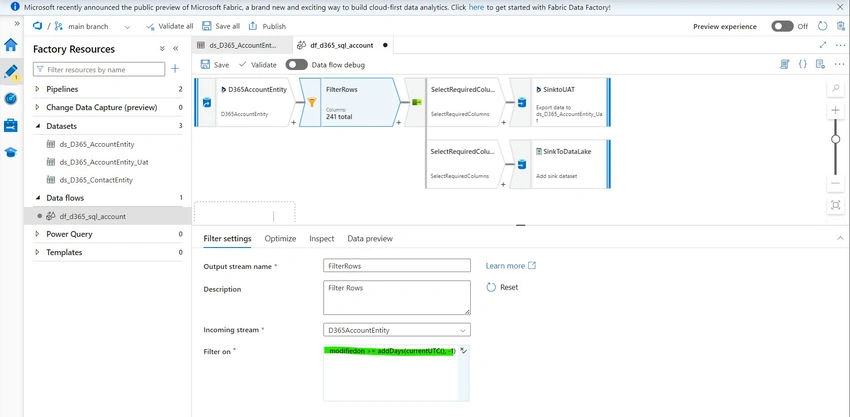This screenshot has width=850, height=417.
Task: Expand the editor canvas to full screen
Action: [x=823, y=45]
